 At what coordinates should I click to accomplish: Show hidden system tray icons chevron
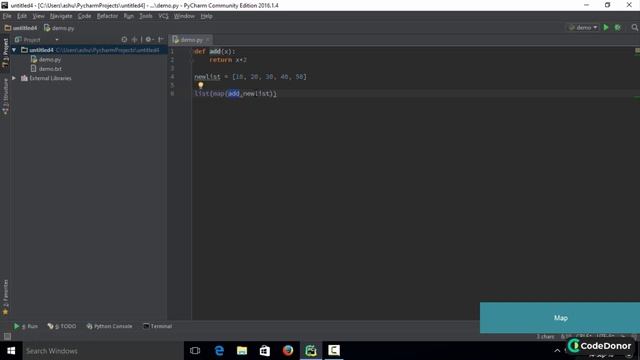point(557,351)
